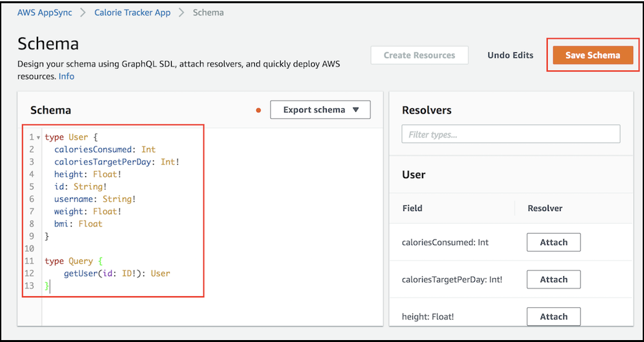
Task: Click the User heading in Resolvers
Action: (x=414, y=174)
